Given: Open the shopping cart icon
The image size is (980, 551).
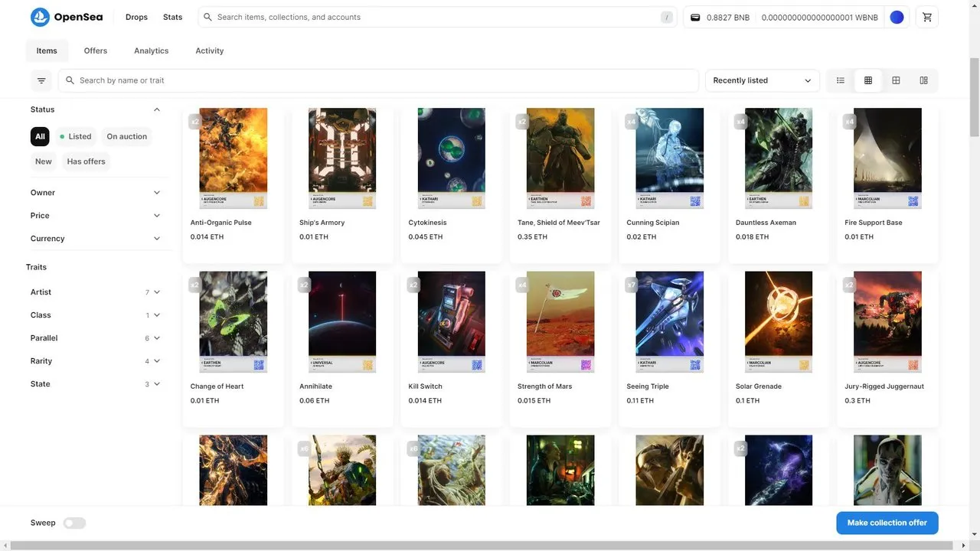Looking at the screenshot, I should point(927,17).
